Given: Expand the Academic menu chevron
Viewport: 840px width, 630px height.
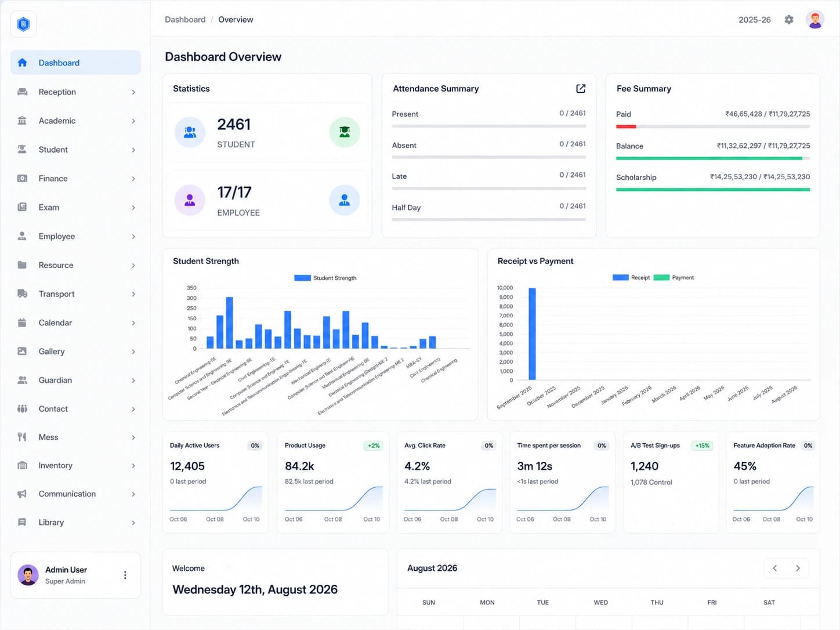Looking at the screenshot, I should [133, 121].
